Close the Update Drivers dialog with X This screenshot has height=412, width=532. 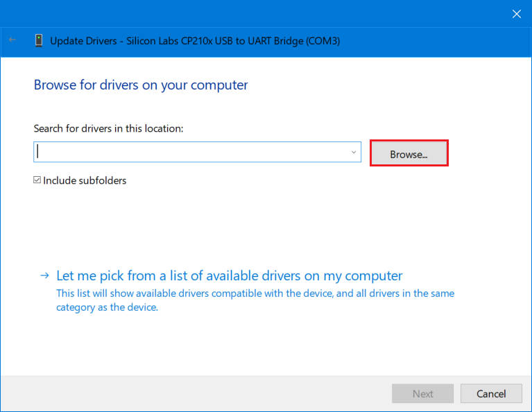516,14
